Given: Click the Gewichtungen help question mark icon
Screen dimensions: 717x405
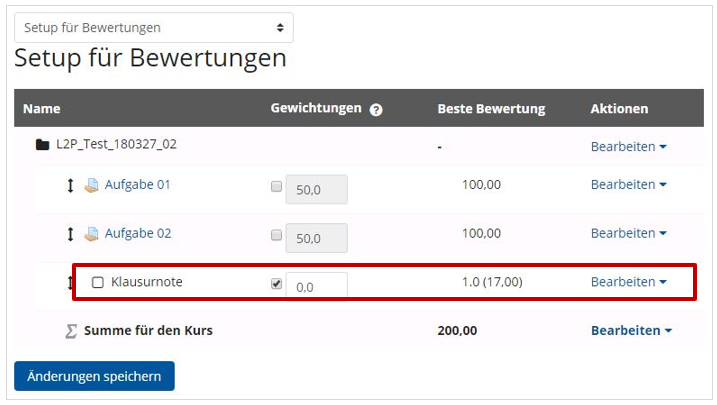Looking at the screenshot, I should [x=376, y=110].
